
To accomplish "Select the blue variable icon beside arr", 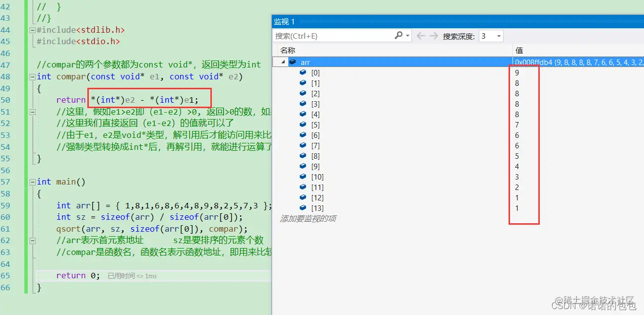I will click(x=292, y=62).
